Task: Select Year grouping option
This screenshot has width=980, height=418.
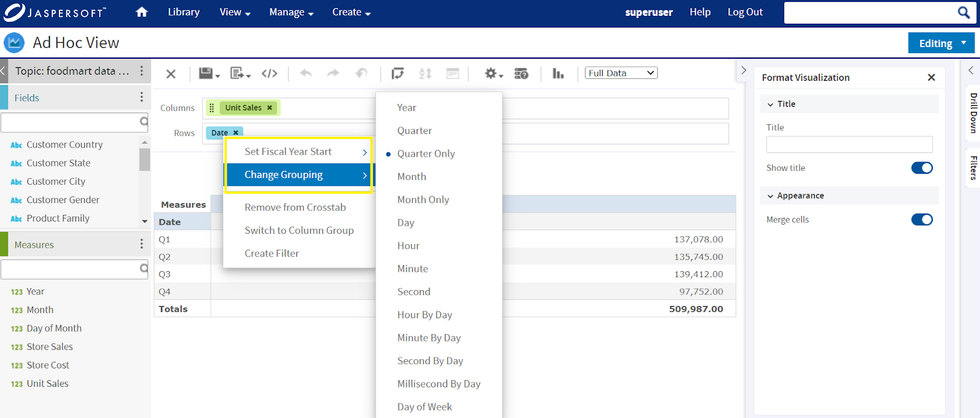Action: 407,108
